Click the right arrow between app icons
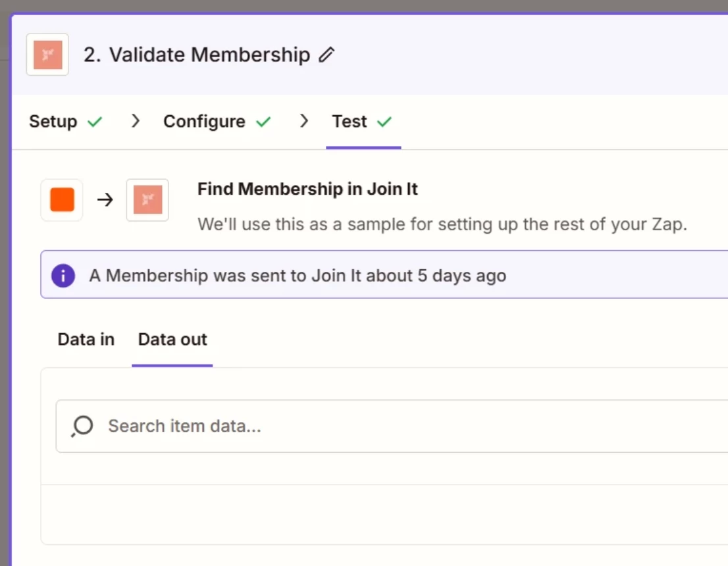The width and height of the screenshot is (728, 566). click(105, 199)
